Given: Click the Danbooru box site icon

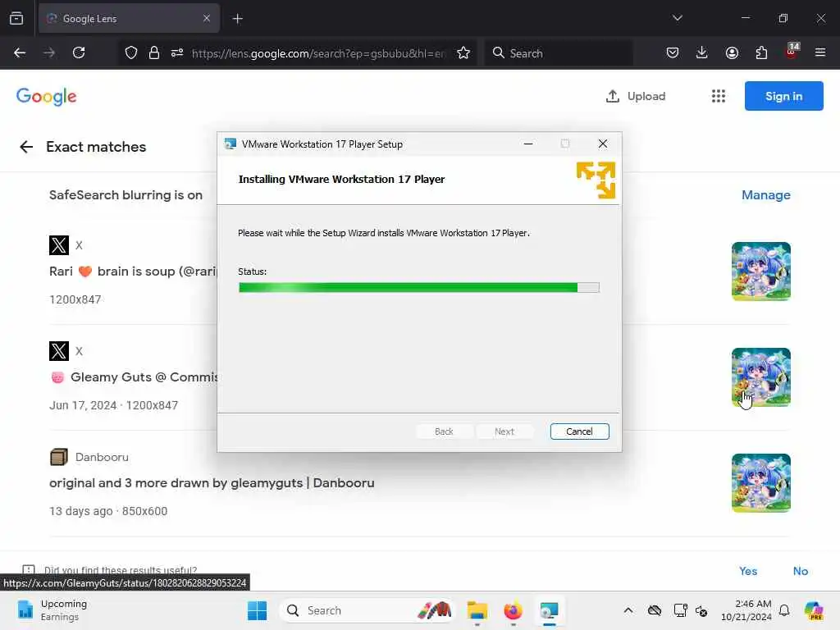Looking at the screenshot, I should 59,457.
